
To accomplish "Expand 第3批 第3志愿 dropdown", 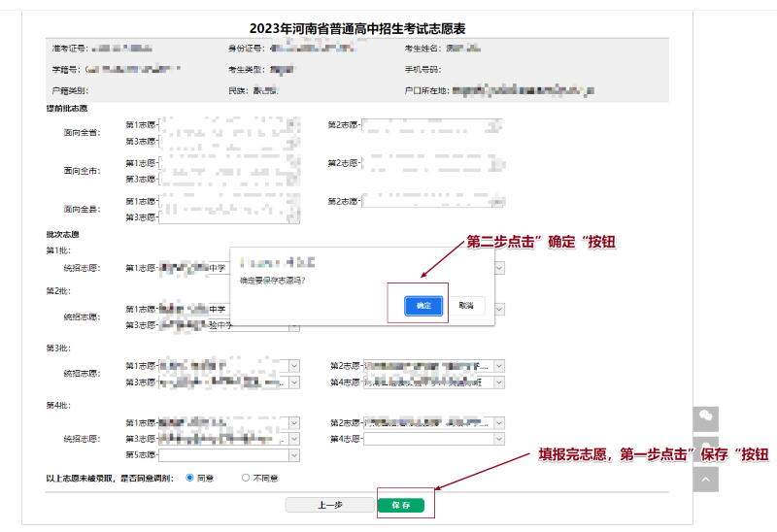I will [229, 382].
